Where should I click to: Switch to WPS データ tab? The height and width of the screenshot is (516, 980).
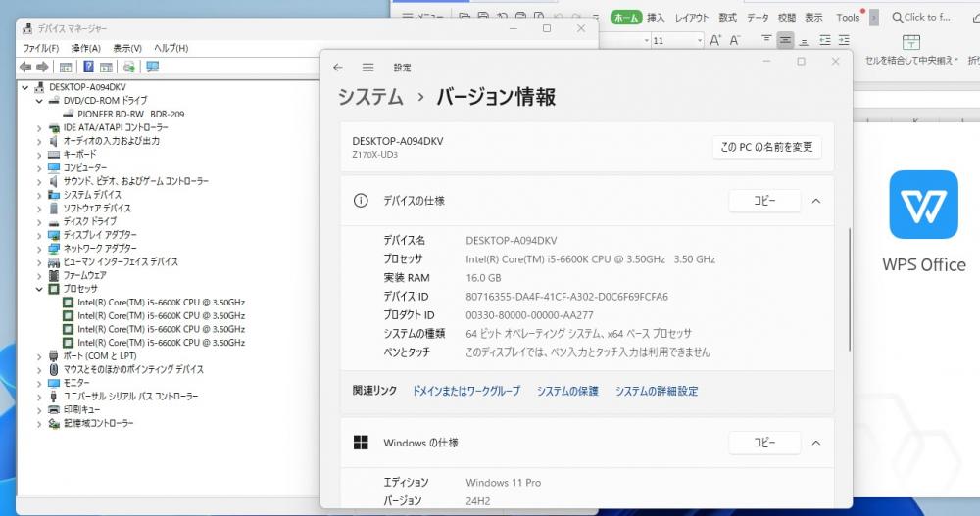(758, 18)
